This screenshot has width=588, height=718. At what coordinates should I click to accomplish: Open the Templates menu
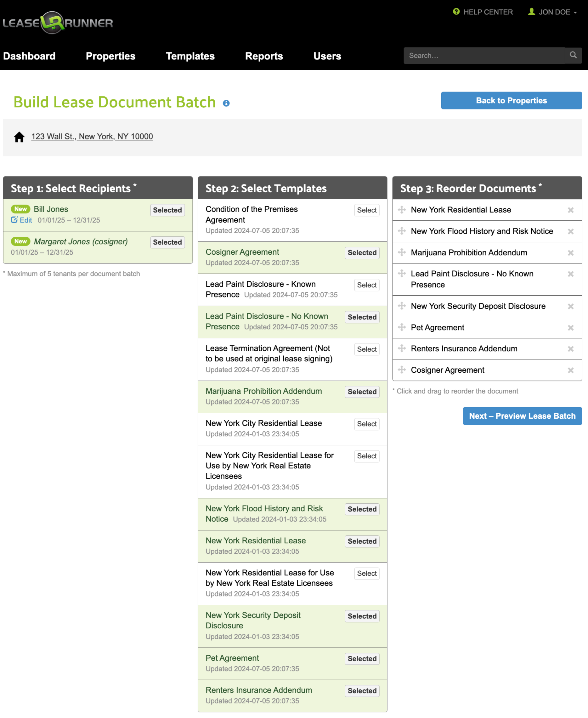(190, 56)
